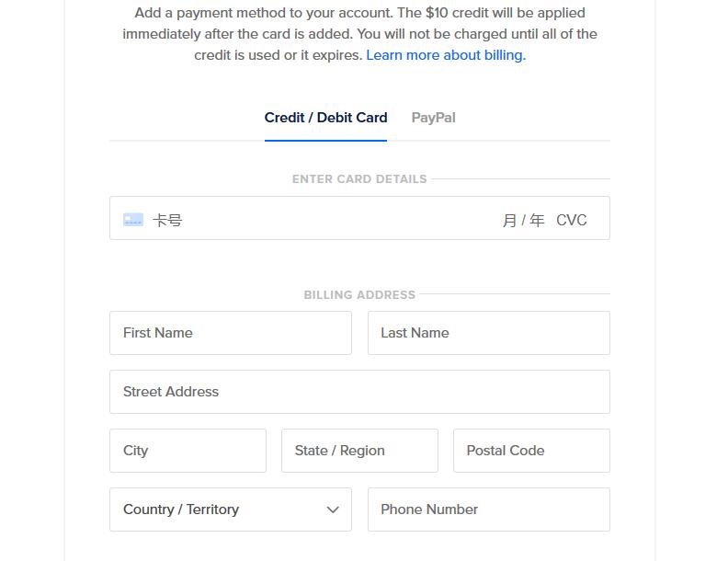Focus the Phone Number field
Screen dimensions: 728x561
point(488,509)
